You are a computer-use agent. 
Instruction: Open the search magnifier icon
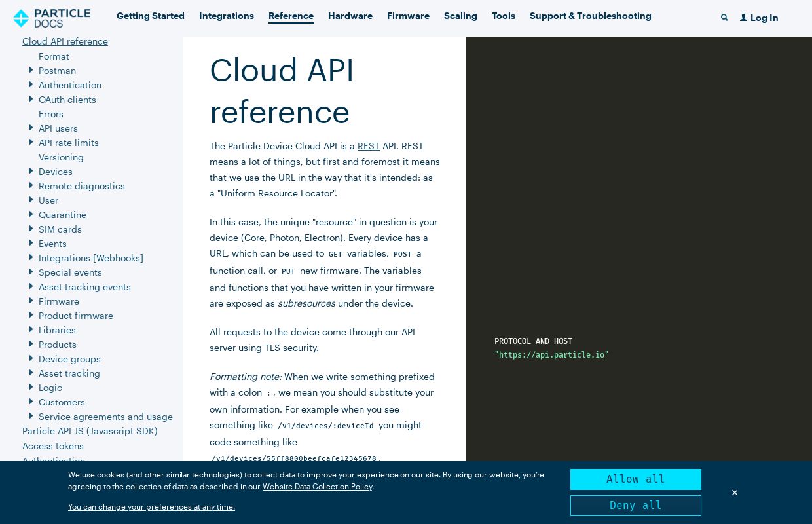coord(724,18)
